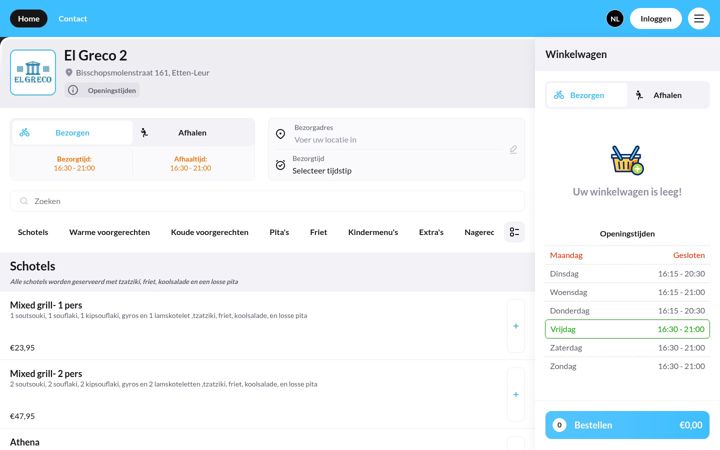This screenshot has width=720, height=450.
Task: Click the Bisschopsmolenstraat 161, Etten-Leur address
Action: pyautogui.click(x=142, y=73)
